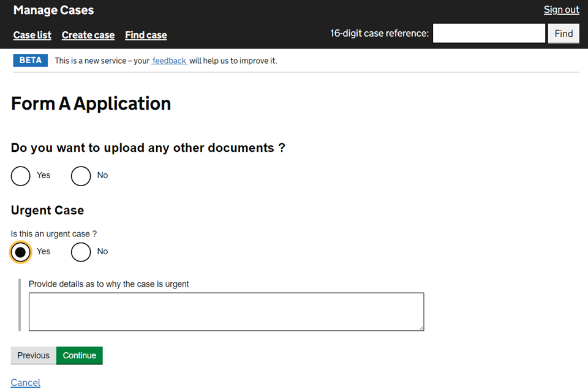Image resolution: width=588 pixels, height=392 pixels.
Task: Choose No for urgent case
Action: coord(81,252)
